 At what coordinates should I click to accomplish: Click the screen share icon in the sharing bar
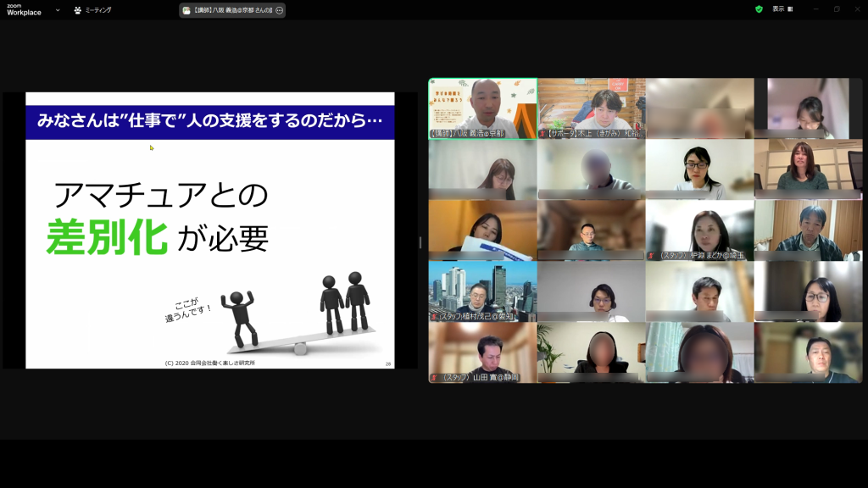[186, 10]
